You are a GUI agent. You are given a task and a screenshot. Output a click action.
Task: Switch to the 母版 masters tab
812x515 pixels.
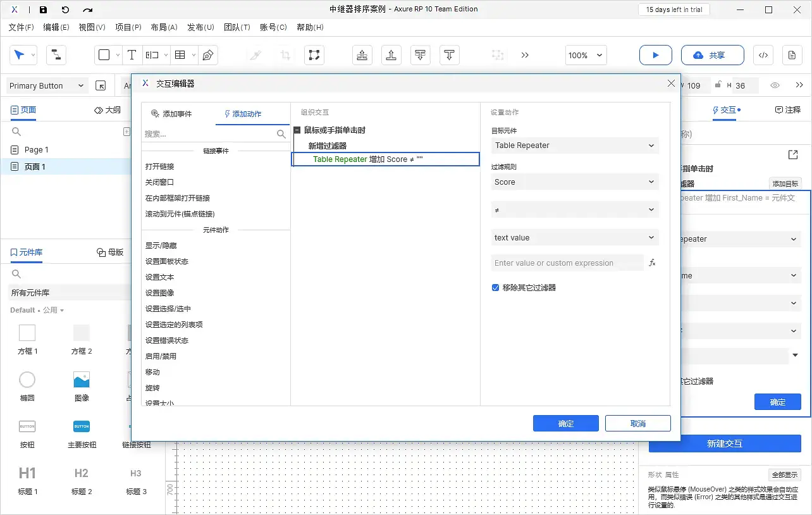(x=110, y=252)
